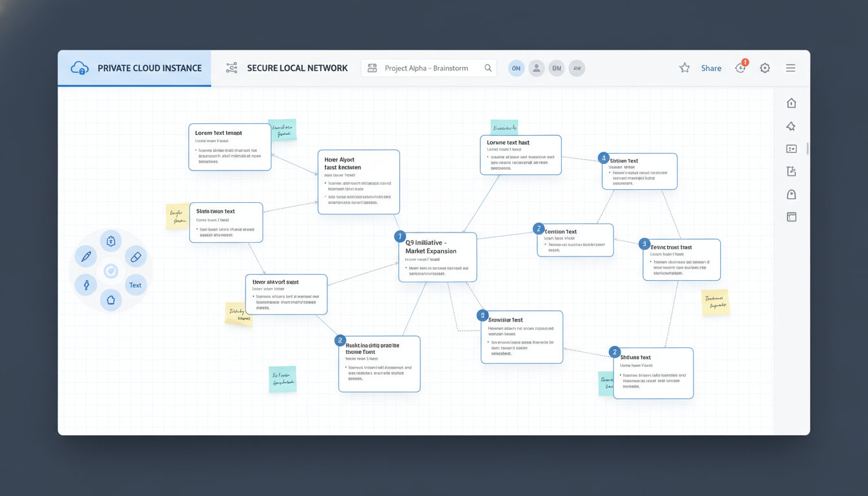Open the card icon in the right sidebar
Image resolution: width=868 pixels, height=496 pixels.
point(791,149)
